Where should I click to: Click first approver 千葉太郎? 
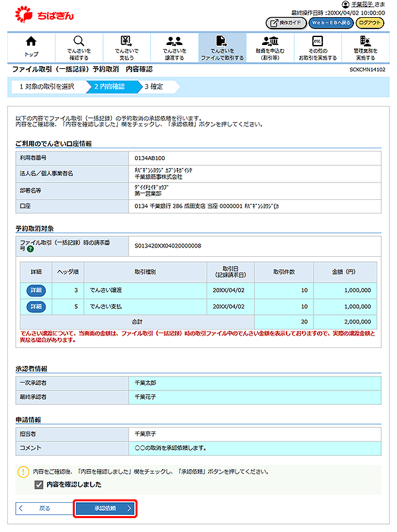tap(145, 382)
